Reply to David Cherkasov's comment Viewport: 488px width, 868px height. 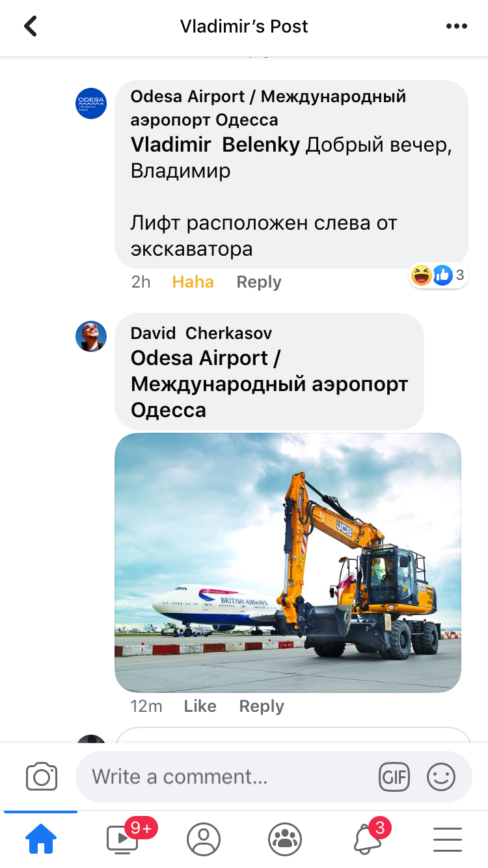pos(262,706)
